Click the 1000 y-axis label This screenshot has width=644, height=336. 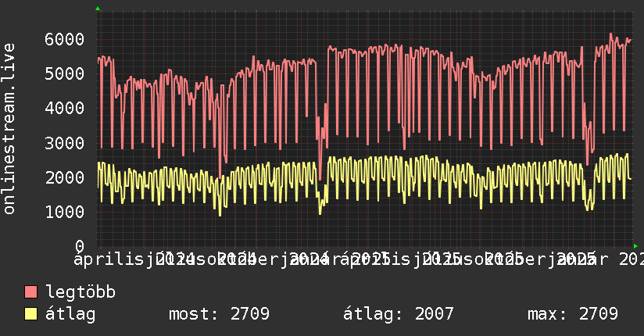coord(65,213)
